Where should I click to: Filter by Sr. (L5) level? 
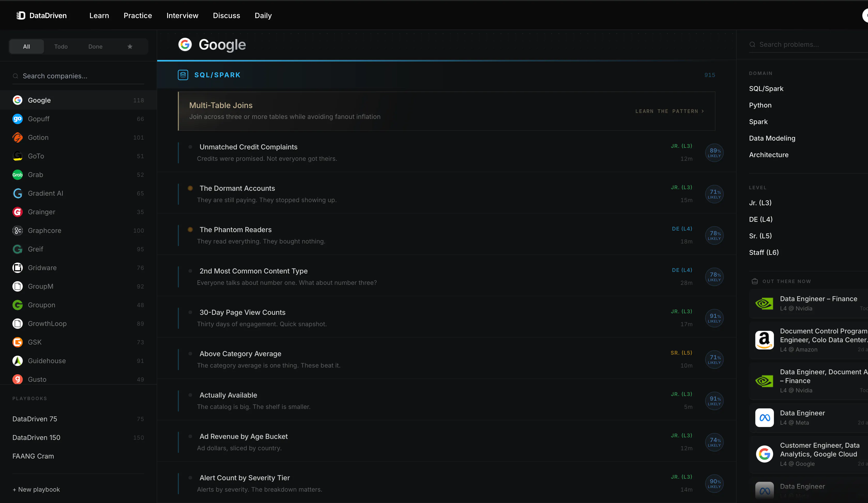(x=760, y=236)
